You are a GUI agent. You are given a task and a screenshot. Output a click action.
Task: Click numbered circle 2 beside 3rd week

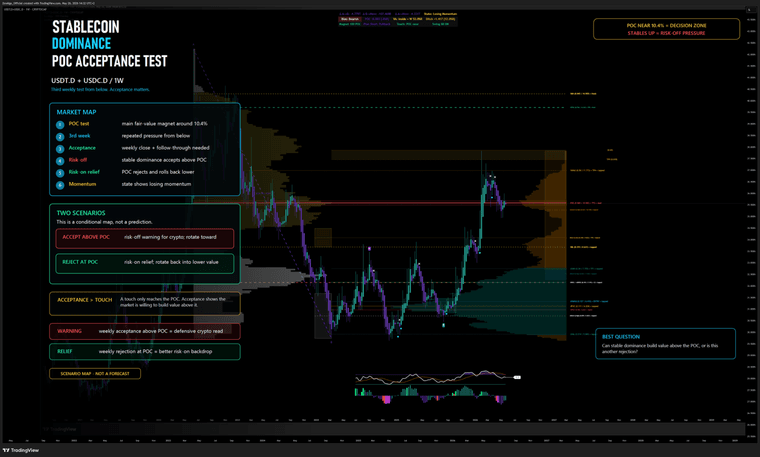(60, 137)
